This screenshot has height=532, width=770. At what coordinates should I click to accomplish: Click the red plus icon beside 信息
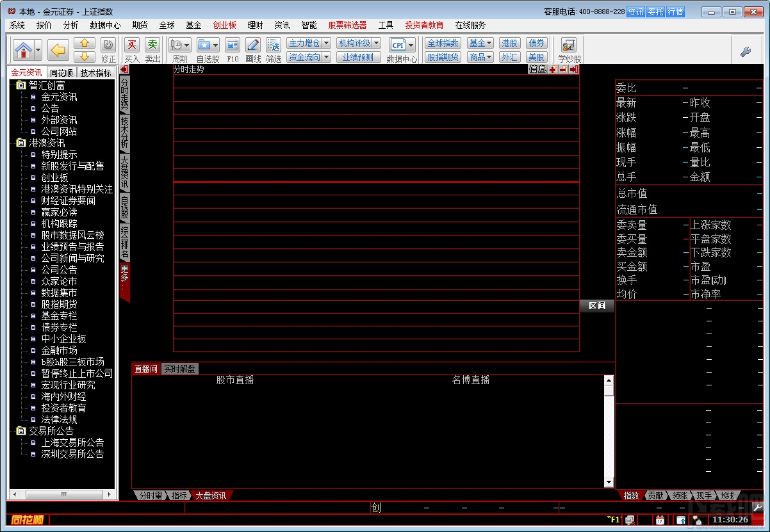click(x=553, y=69)
